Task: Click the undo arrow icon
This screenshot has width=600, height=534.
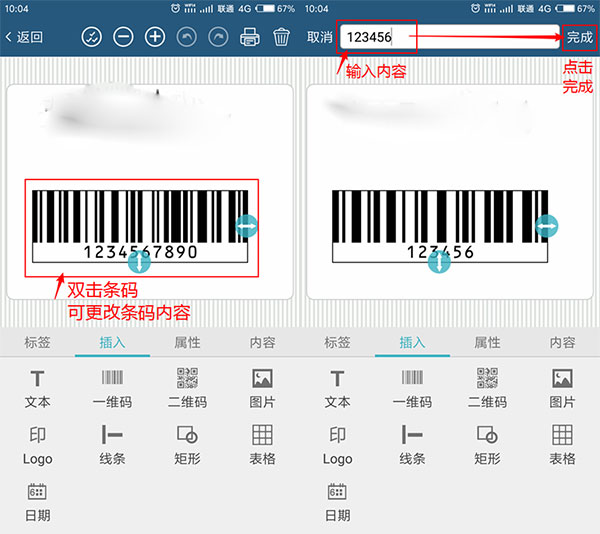Action: [x=186, y=37]
